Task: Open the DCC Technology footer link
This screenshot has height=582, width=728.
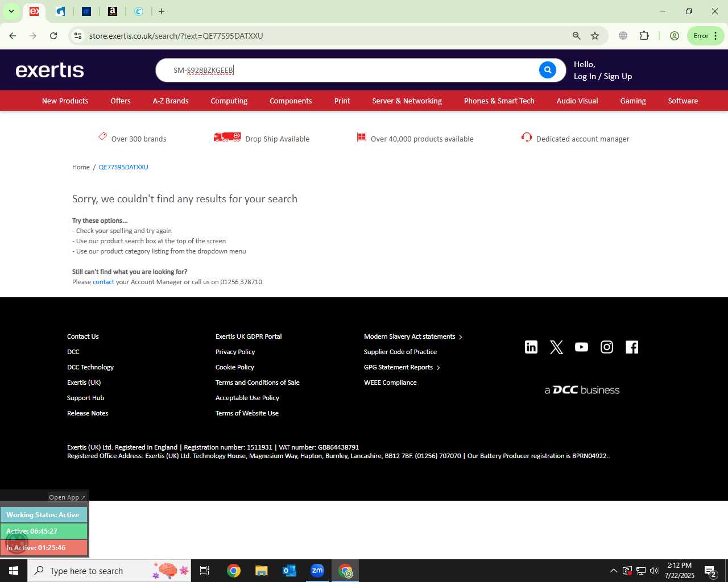Action: click(x=90, y=367)
